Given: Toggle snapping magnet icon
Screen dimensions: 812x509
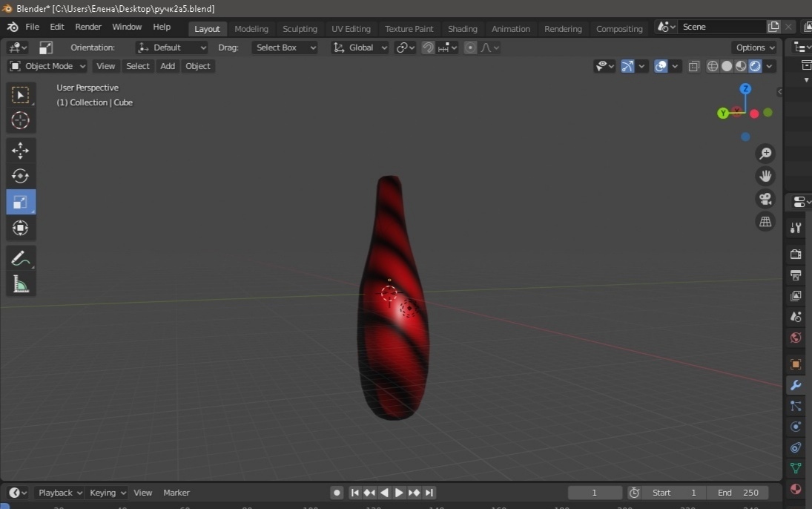Looking at the screenshot, I should pos(428,47).
